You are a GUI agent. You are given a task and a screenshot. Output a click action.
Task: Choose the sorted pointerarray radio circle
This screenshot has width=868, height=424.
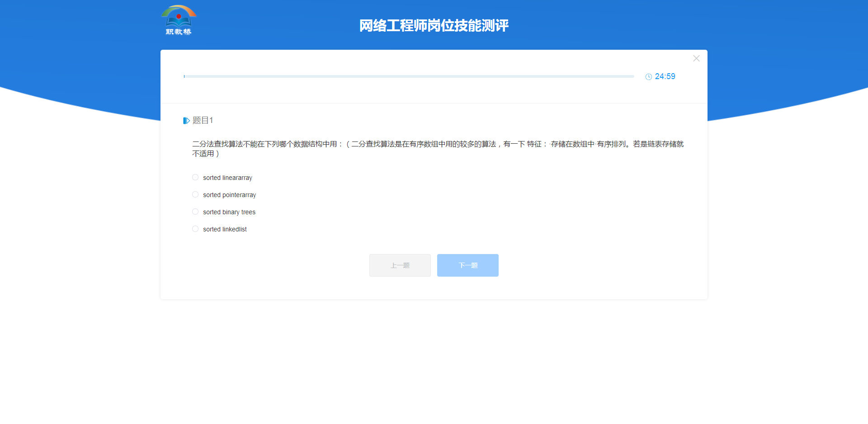point(195,195)
